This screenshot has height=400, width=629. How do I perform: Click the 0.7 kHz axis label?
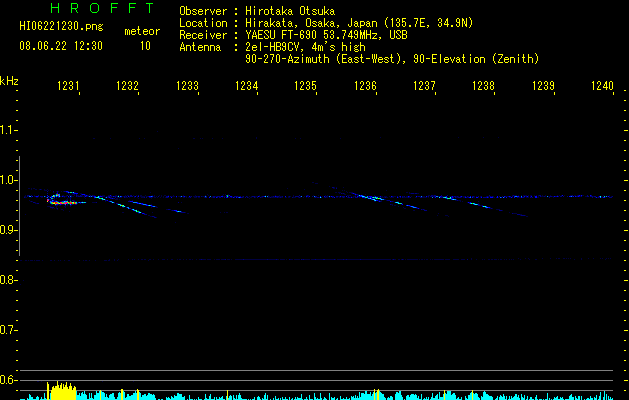pyautogui.click(x=8, y=330)
